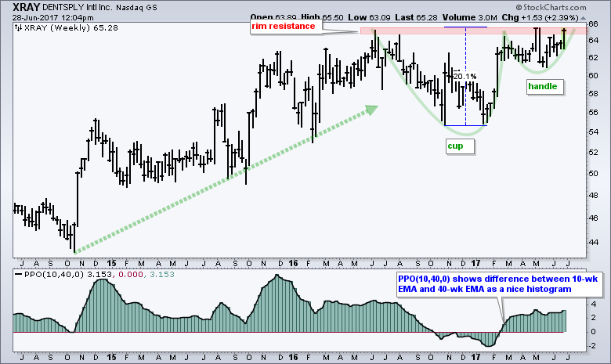Click the 17 year marker under the PPO panel
The height and width of the screenshot is (364, 611).
(475, 358)
